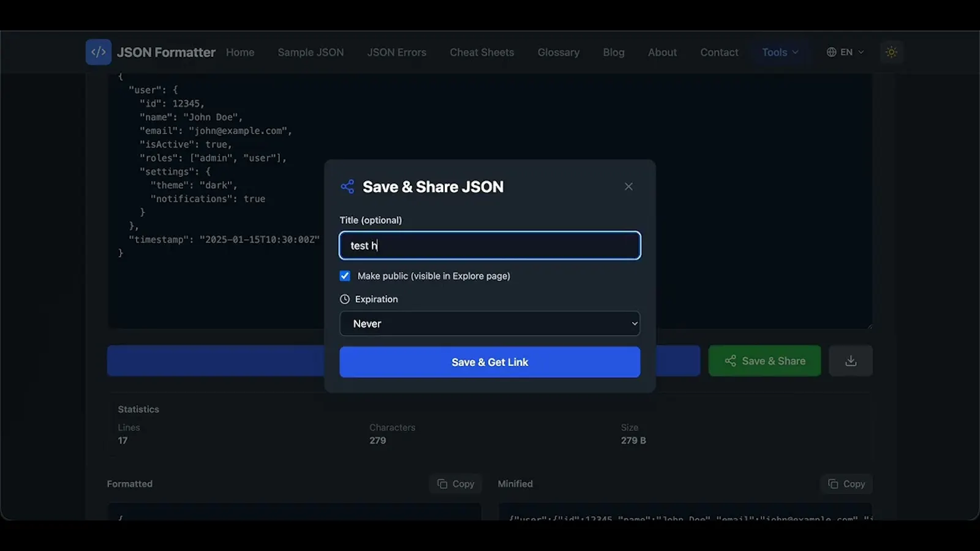Open JSON Errors page
The image size is (980, 551).
coord(397,52)
